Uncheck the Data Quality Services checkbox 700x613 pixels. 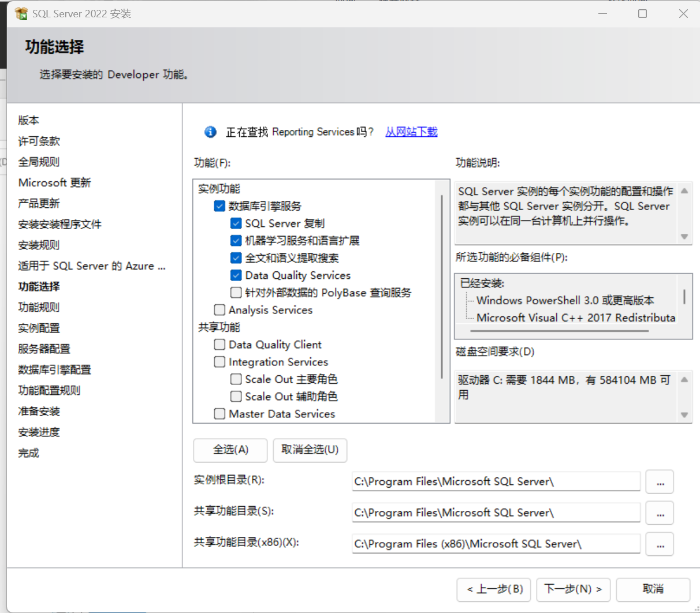pyautogui.click(x=236, y=275)
